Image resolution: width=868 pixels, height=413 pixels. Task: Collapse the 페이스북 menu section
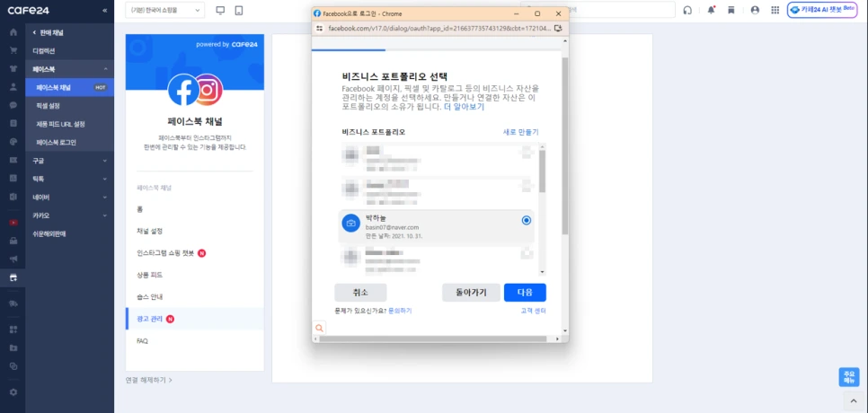[x=70, y=69]
